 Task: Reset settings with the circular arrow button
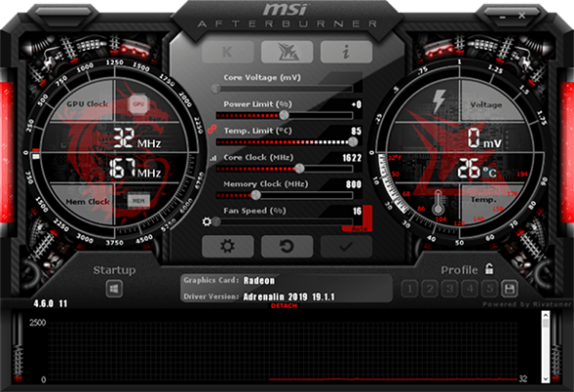pyautogui.click(x=287, y=246)
